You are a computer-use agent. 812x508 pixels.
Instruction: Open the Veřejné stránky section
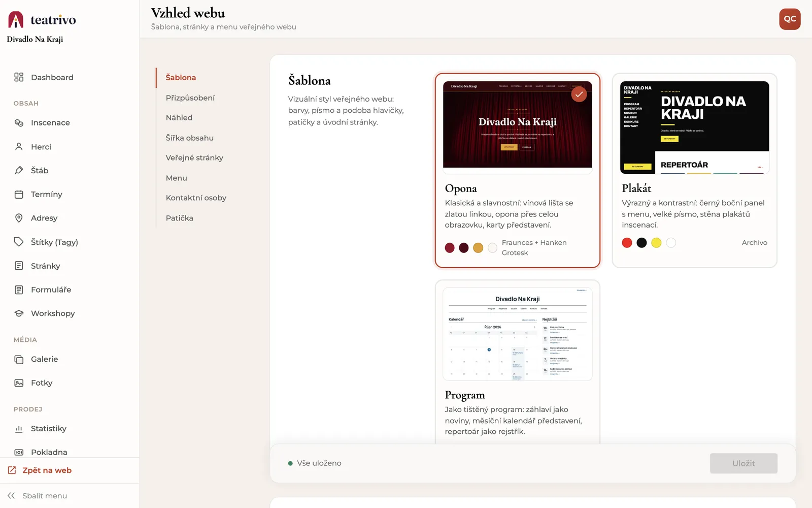pos(194,158)
